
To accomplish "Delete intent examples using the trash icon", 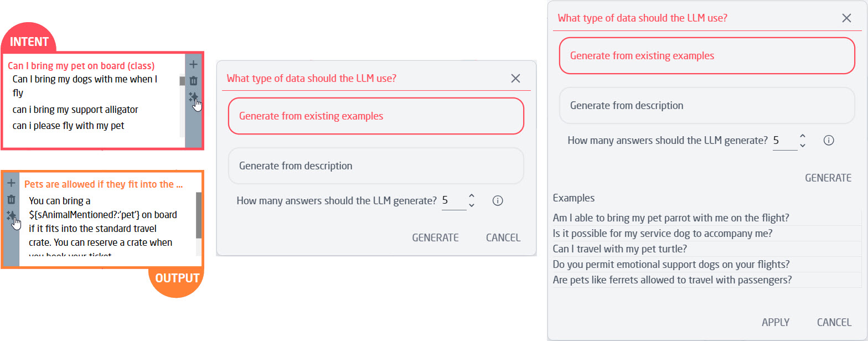I will (193, 81).
